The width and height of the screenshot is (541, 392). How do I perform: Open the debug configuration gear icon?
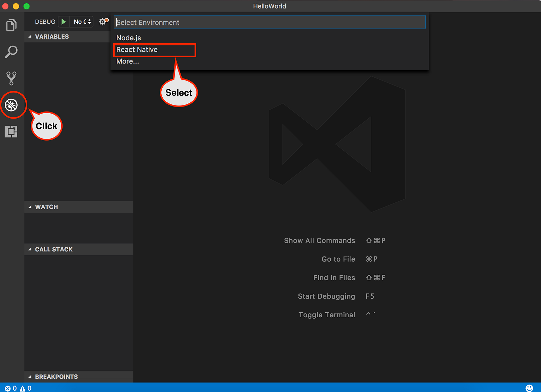(x=103, y=22)
